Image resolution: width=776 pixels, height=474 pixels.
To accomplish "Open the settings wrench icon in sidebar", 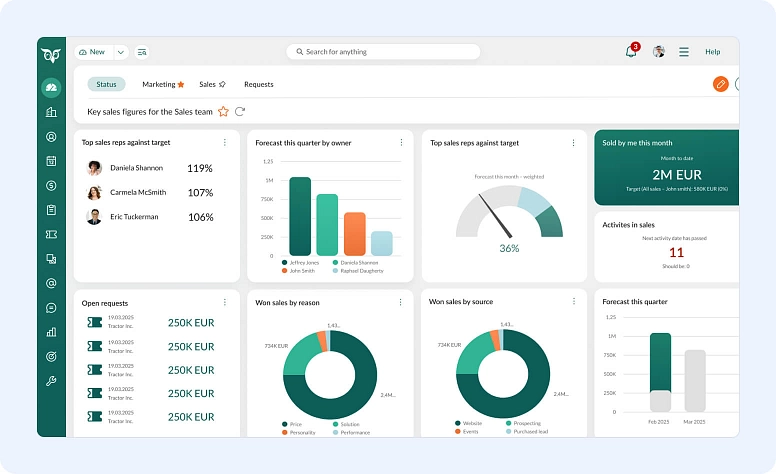I will coord(51,381).
